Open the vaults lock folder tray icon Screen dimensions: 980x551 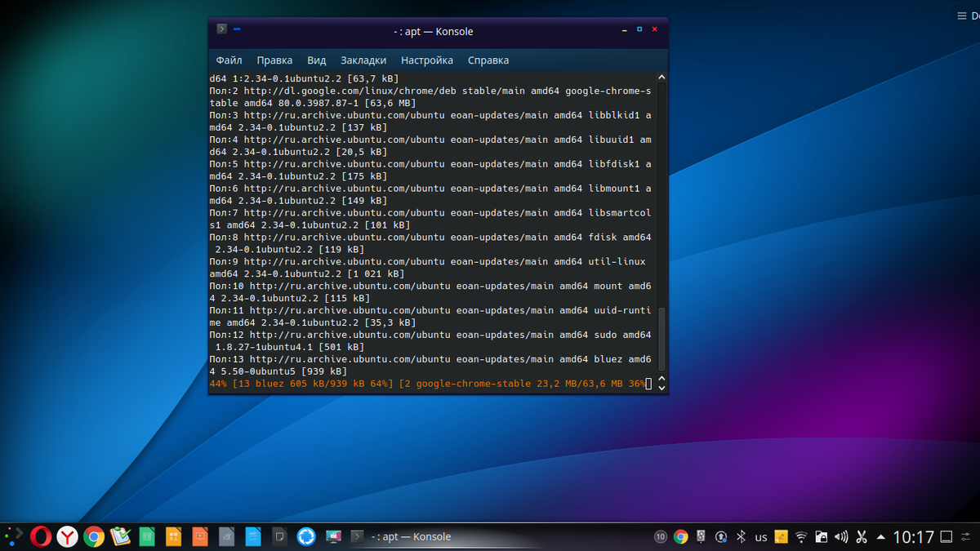(x=822, y=537)
